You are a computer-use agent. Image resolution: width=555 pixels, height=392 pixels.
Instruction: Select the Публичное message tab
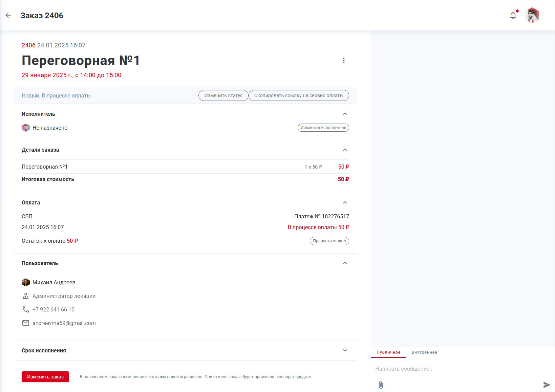[x=388, y=352]
